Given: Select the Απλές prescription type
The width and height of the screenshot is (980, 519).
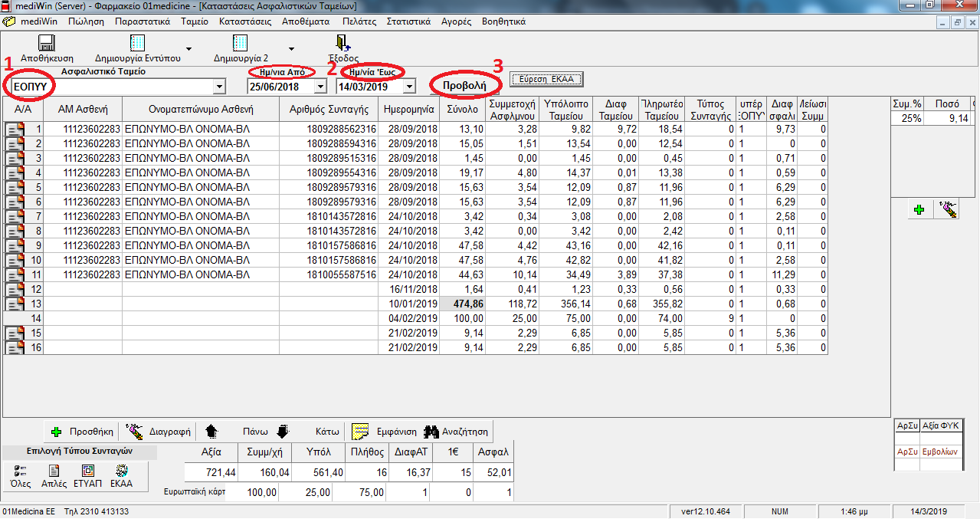Looking at the screenshot, I should [54, 476].
